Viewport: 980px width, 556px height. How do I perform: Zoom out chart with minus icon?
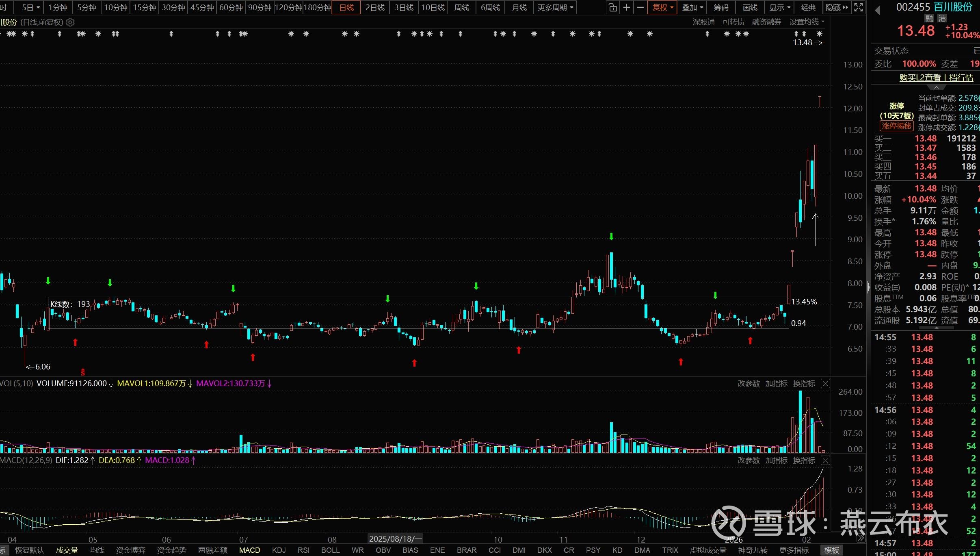(640, 7)
